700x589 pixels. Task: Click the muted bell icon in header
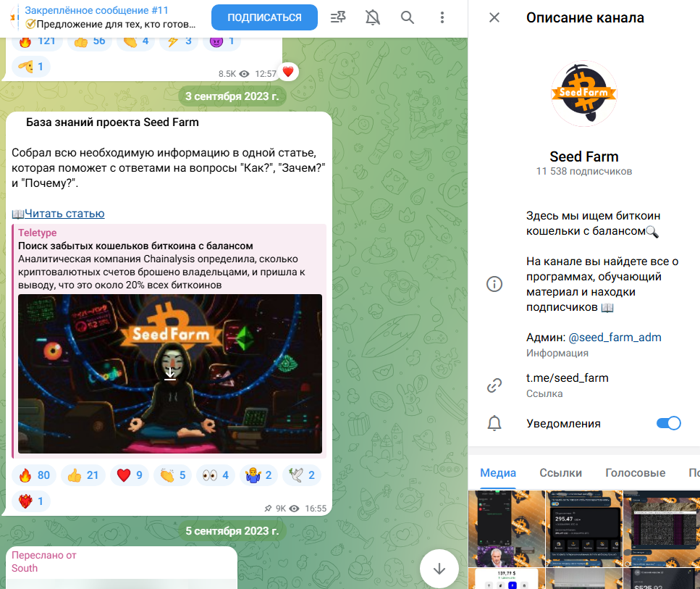point(372,17)
